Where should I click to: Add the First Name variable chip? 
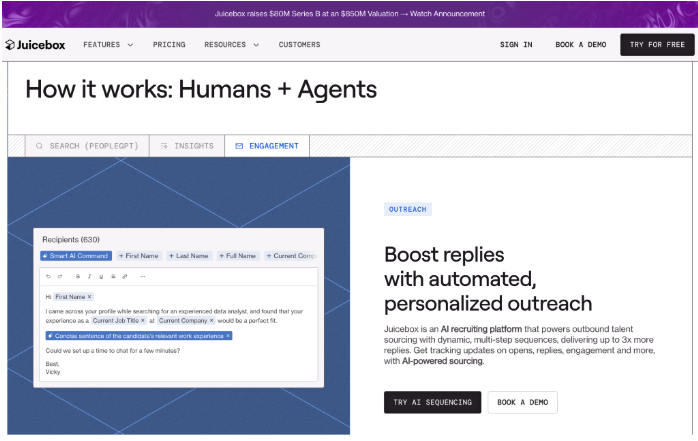click(x=138, y=256)
